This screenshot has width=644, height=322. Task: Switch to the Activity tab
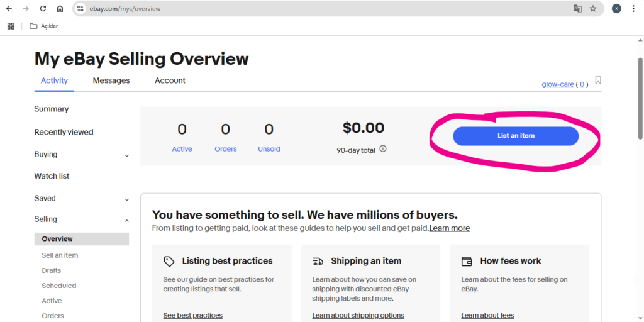(54, 80)
